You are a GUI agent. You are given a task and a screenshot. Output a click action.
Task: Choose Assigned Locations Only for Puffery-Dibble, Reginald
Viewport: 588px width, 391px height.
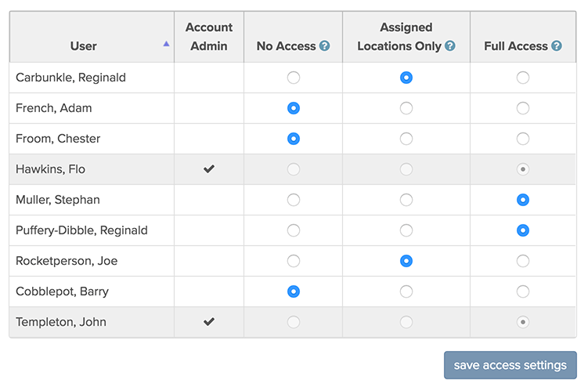406,230
